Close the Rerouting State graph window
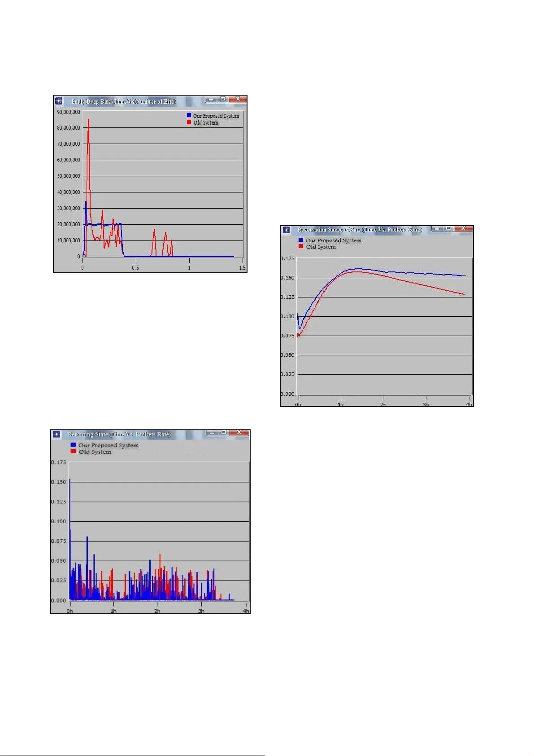This screenshot has width=534, height=756. 239,433
